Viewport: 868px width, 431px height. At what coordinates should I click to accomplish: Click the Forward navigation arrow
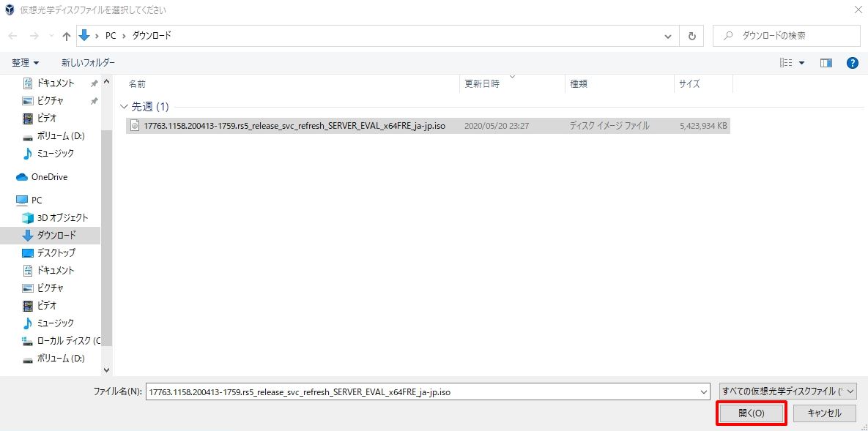tap(34, 36)
